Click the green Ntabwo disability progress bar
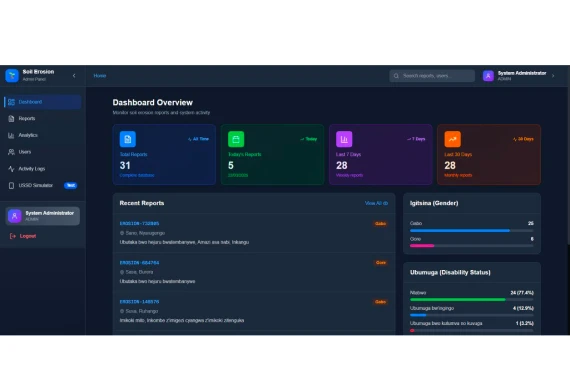570x377 pixels. (458, 300)
